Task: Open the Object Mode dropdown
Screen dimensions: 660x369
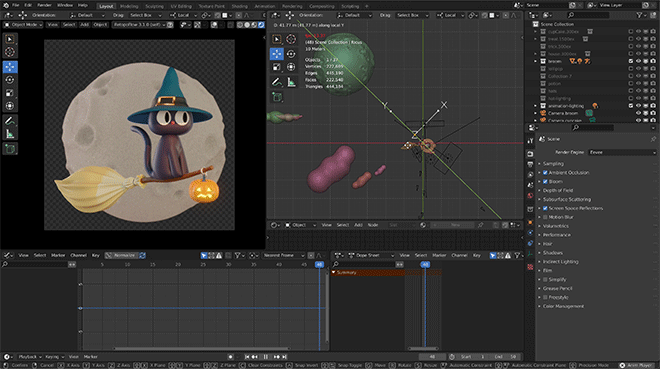Action: (x=23, y=25)
